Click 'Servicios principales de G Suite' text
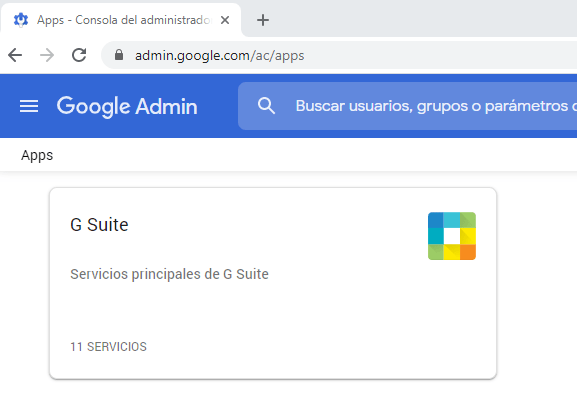The image size is (577, 405). click(x=169, y=274)
